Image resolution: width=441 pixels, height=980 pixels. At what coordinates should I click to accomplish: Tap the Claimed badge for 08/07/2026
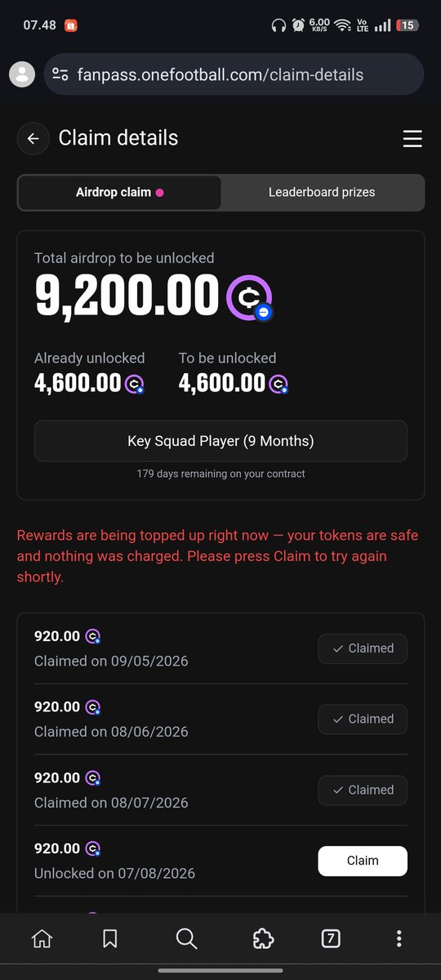tap(363, 790)
